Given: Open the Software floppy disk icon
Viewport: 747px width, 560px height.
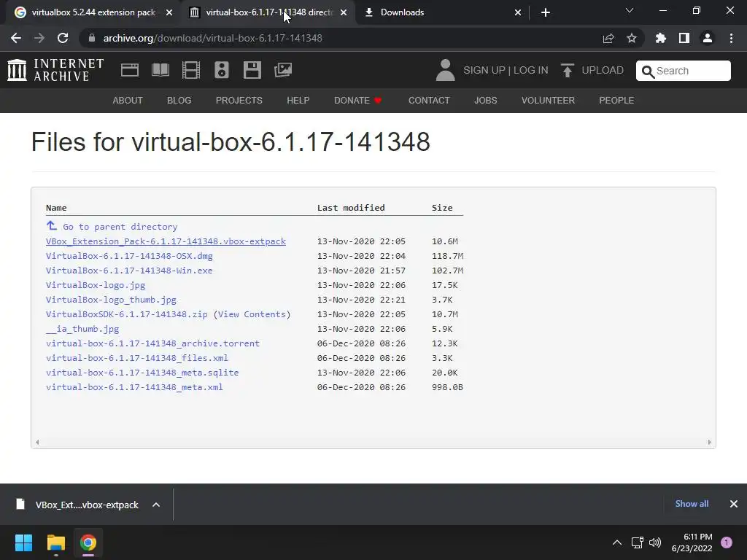Looking at the screenshot, I should [x=252, y=70].
